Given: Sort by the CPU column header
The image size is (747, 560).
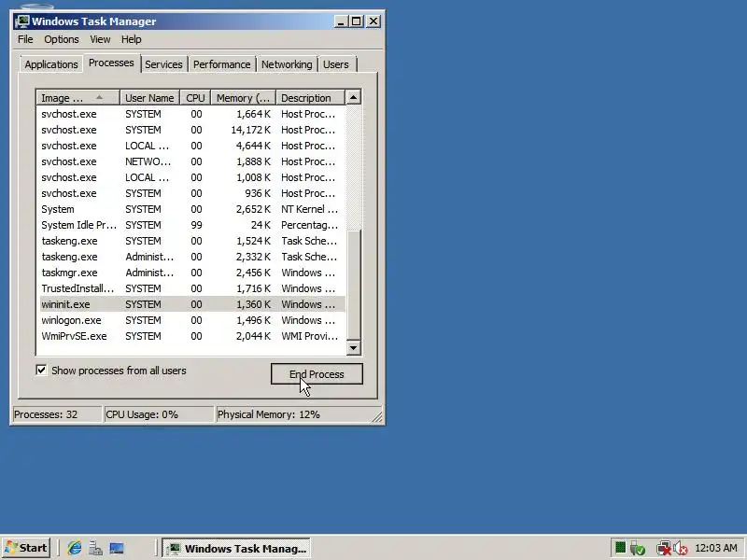Looking at the screenshot, I should pos(195,98).
